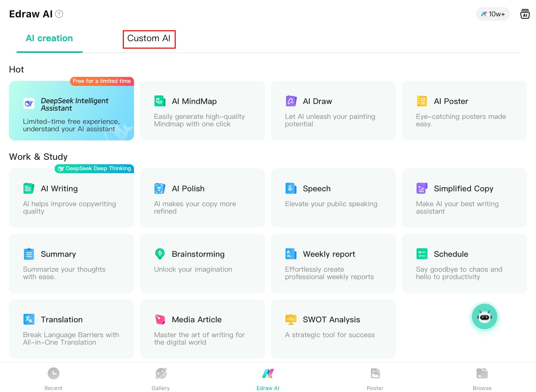Click the AI MindMap icon

pos(160,101)
